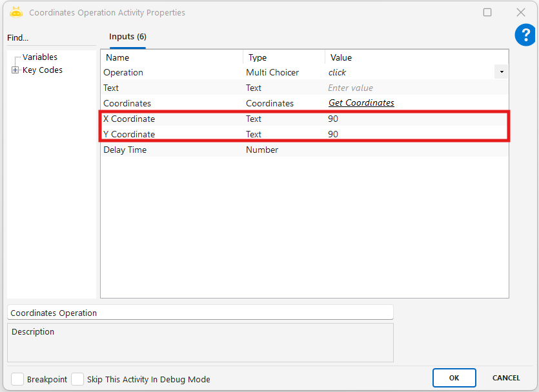Switch to the Inputs (6) tab
The width and height of the screenshot is (539, 392).
coord(127,37)
